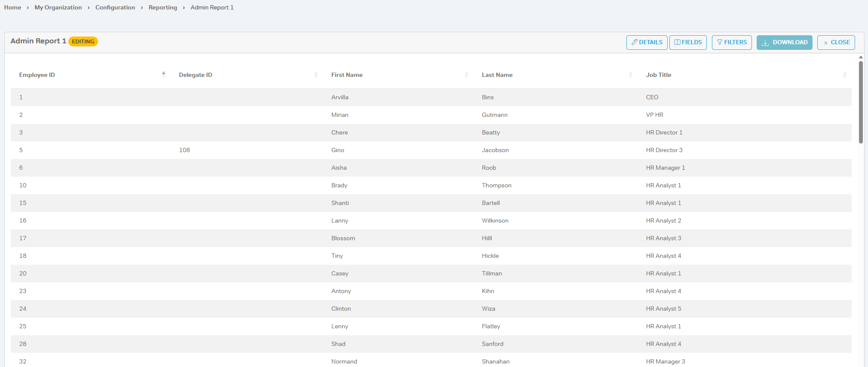Image resolution: width=868 pixels, height=367 pixels.
Task: Open My Organization breadcrumb link
Action: click(58, 7)
